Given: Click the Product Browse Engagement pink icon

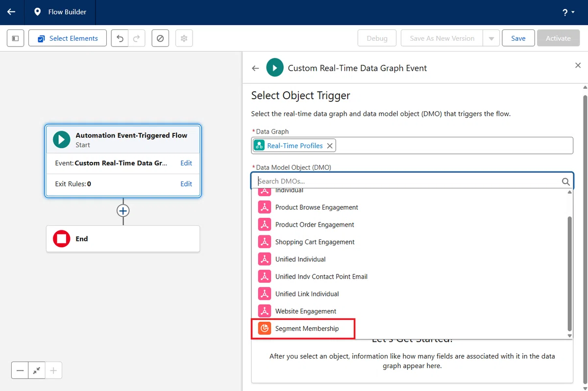Looking at the screenshot, I should 265,207.
